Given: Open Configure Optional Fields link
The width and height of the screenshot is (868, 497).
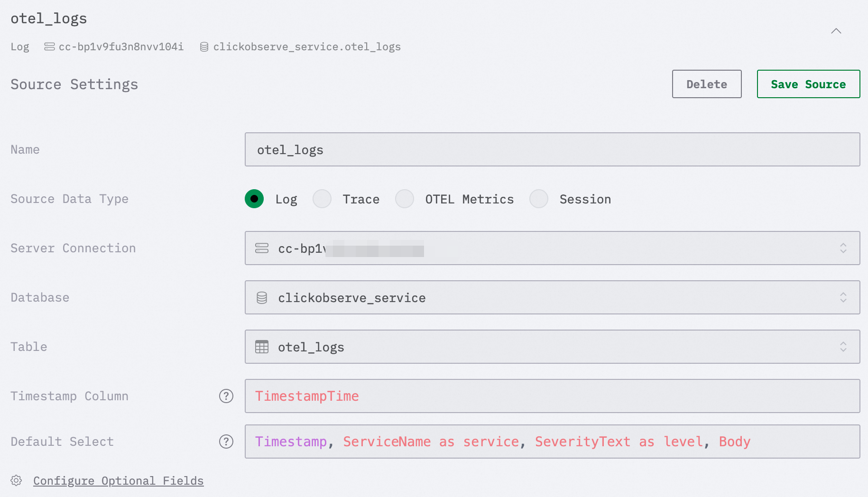Looking at the screenshot, I should click(x=118, y=480).
